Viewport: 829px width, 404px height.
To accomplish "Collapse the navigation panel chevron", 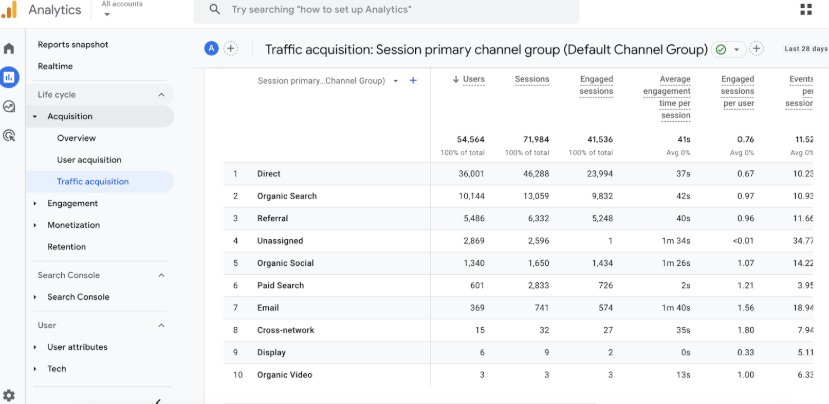I will pos(158,401).
